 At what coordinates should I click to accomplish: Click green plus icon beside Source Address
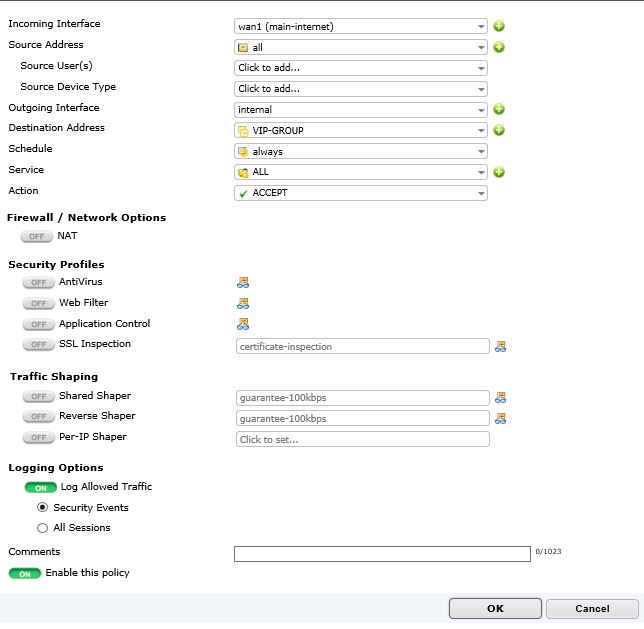499,47
